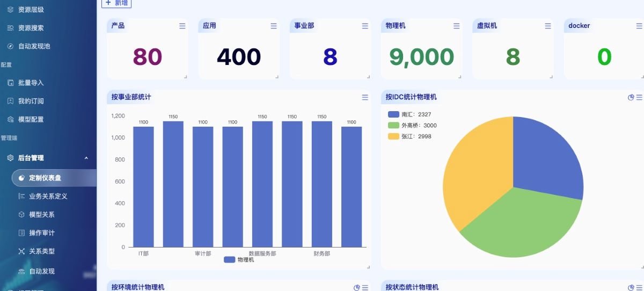
Task: Click the yellow 张江 legend color swatch
Action: [393, 136]
